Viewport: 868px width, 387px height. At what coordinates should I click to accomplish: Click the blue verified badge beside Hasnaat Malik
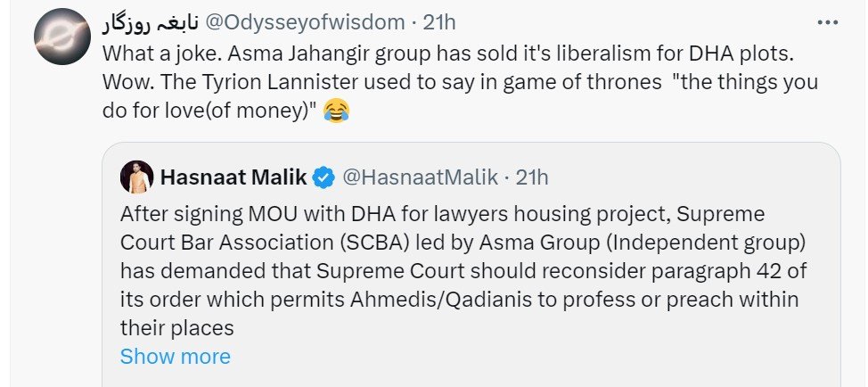pos(323,178)
